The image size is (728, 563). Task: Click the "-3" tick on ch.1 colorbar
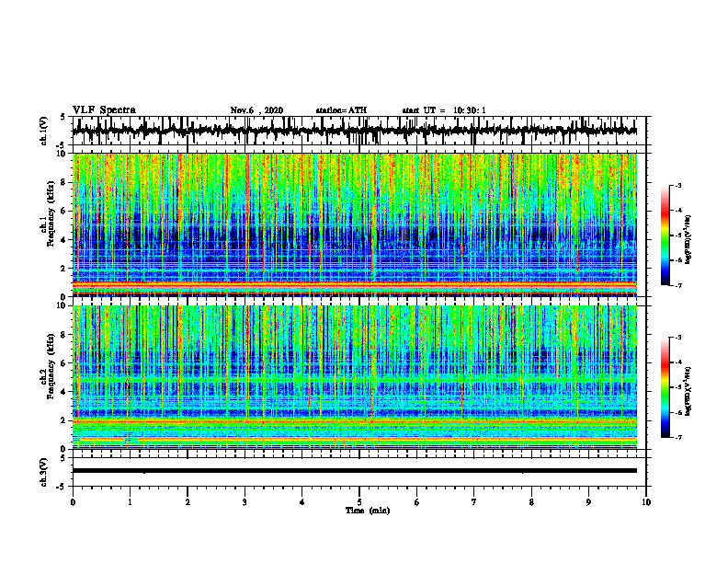coord(678,185)
